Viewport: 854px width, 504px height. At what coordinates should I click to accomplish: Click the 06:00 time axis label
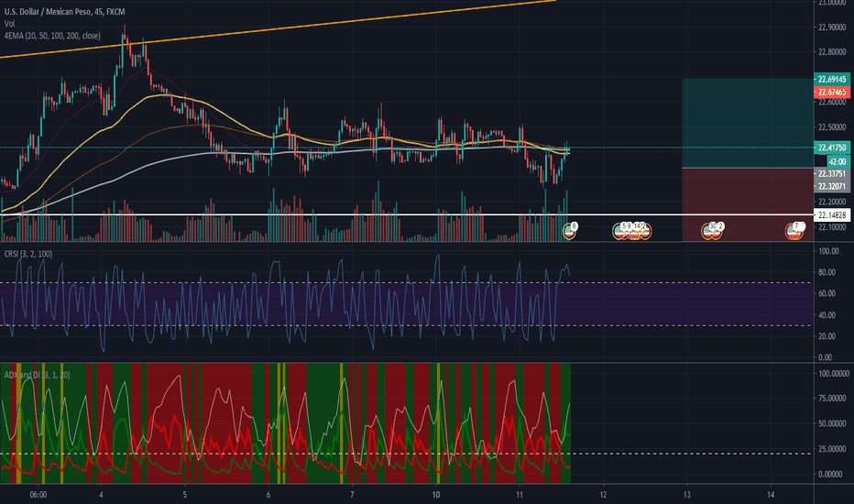(x=38, y=495)
